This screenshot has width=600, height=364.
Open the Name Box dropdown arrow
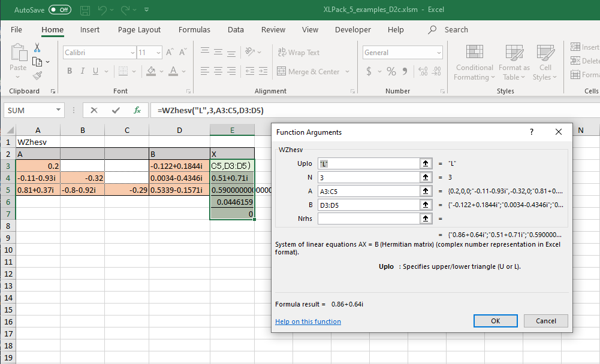[x=58, y=110]
